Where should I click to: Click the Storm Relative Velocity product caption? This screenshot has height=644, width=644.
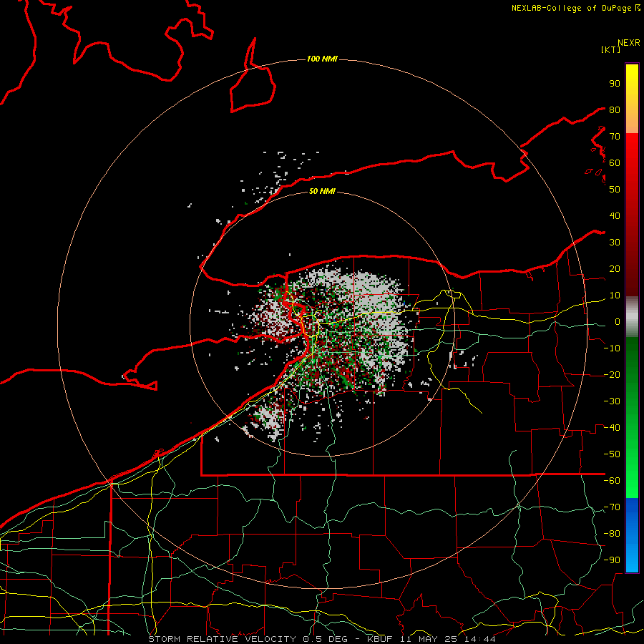tap(322, 639)
